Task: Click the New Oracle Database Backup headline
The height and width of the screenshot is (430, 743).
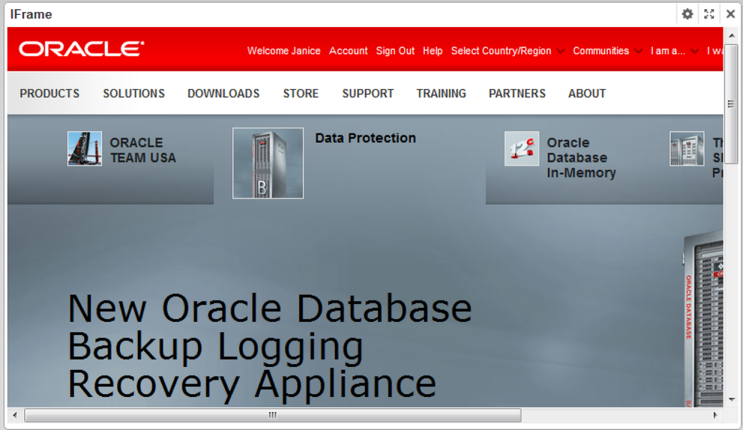Action: 269,346
